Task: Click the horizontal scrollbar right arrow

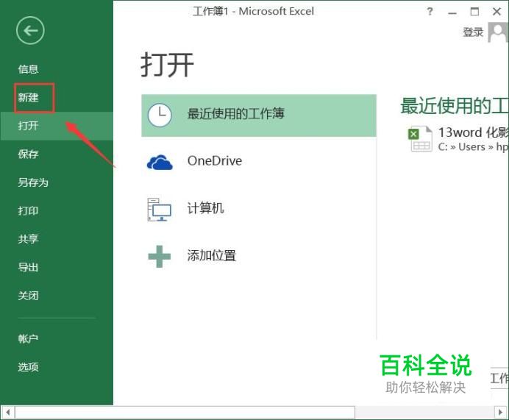Action: click(501, 413)
